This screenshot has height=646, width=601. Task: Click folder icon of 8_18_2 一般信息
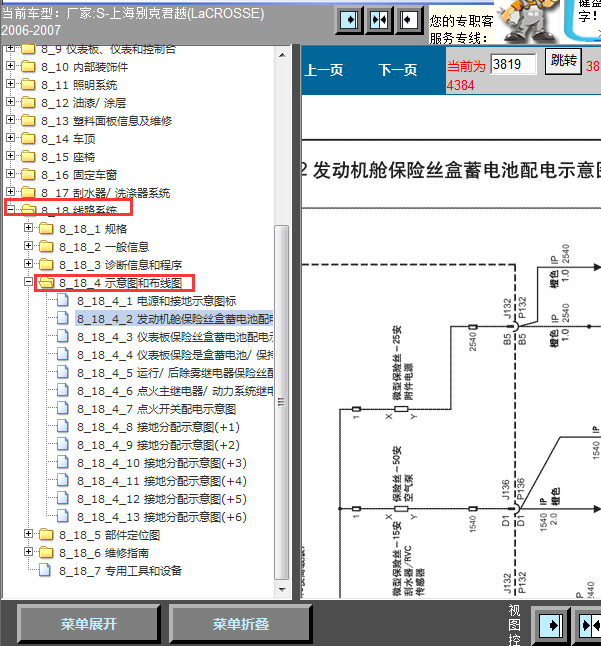click(x=46, y=247)
